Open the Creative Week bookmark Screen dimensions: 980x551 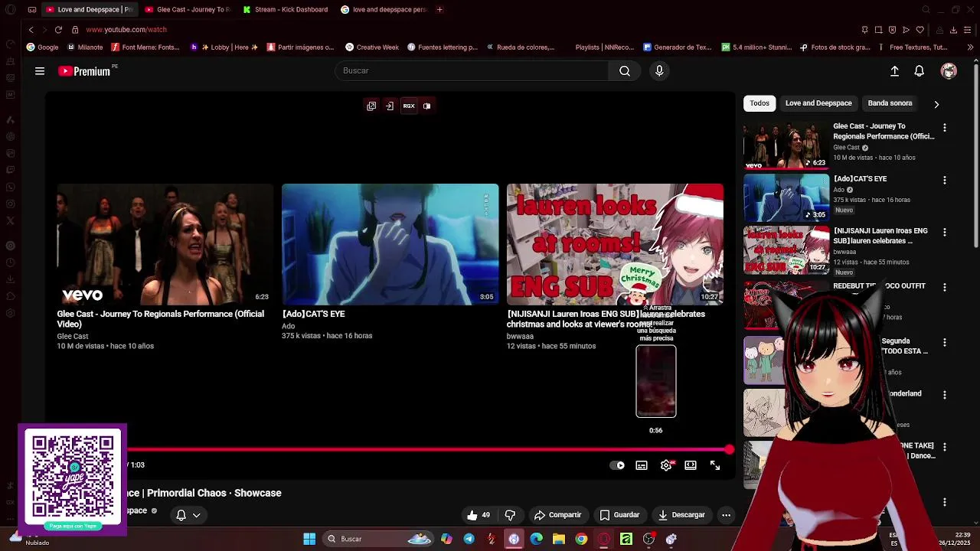point(372,47)
